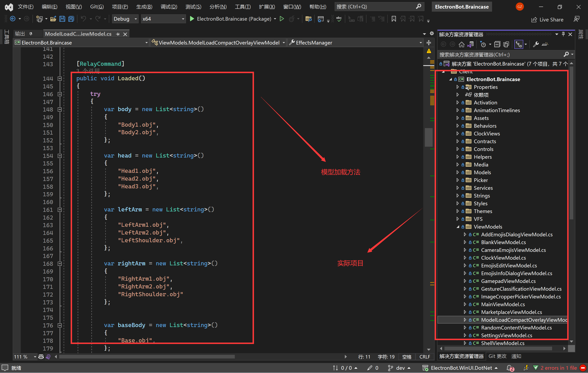The height and width of the screenshot is (373, 588).
Task: Open 文件(F) menu
Action: point(26,7)
